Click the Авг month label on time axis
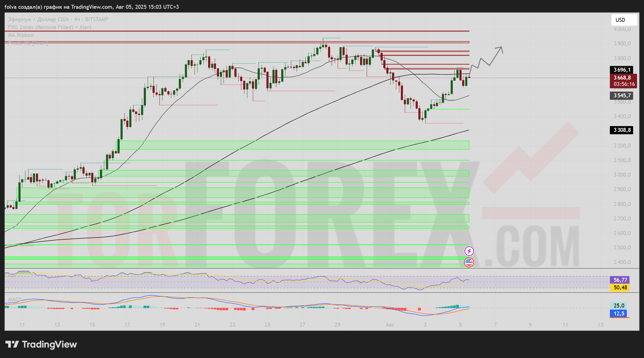This screenshot has width=644, height=358. pyautogui.click(x=390, y=324)
